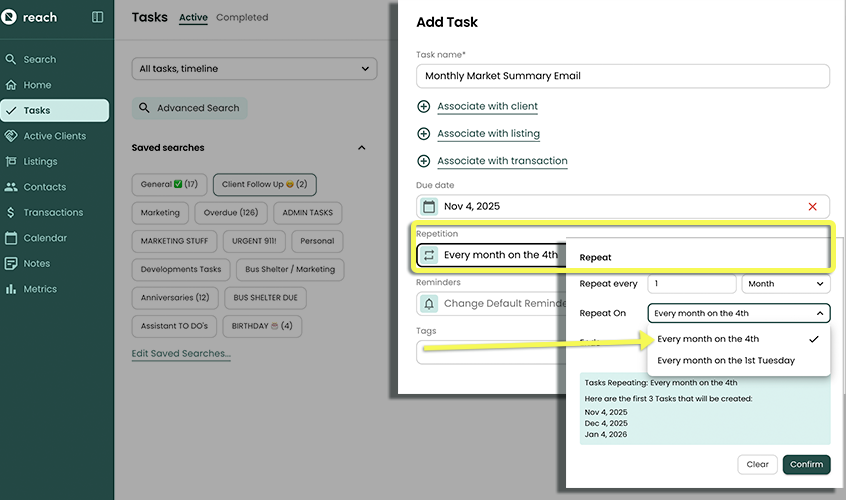Collapse the Saved searches section
The width and height of the screenshot is (846, 500).
361,148
